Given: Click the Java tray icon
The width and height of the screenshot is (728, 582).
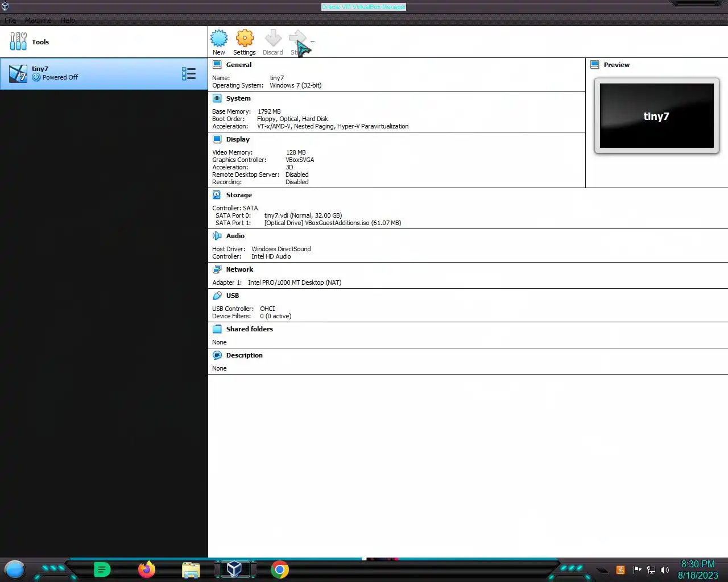Looking at the screenshot, I should tap(621, 569).
